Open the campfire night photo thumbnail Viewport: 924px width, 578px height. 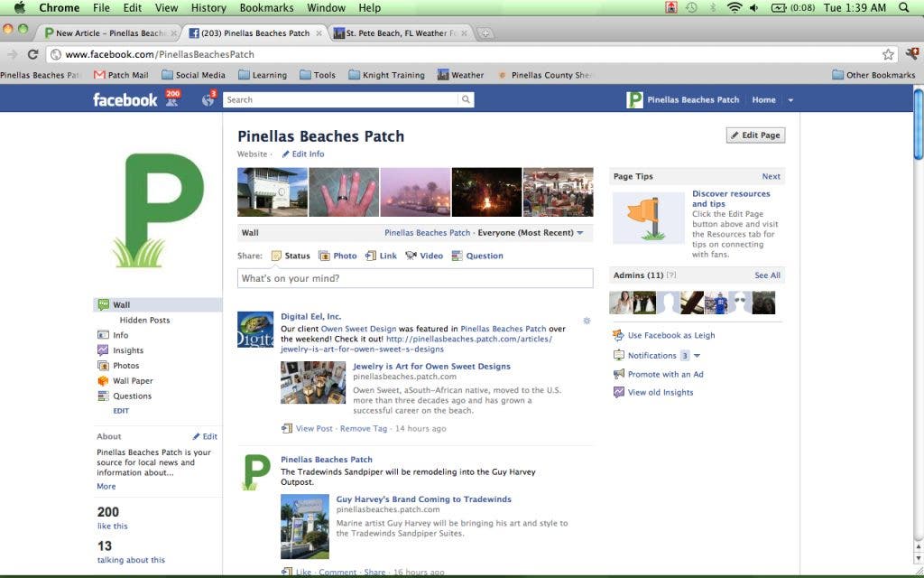[x=486, y=192]
